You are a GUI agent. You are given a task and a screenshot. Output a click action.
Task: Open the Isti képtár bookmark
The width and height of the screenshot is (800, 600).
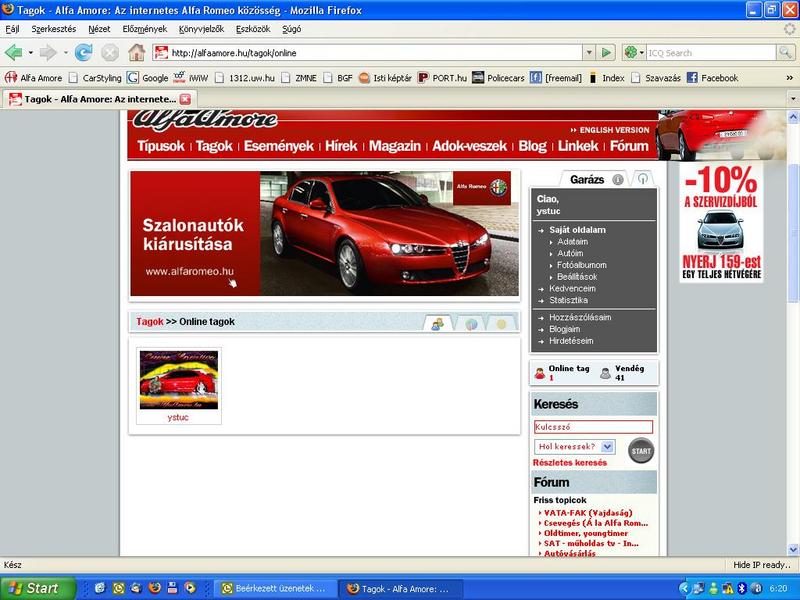coord(385,78)
